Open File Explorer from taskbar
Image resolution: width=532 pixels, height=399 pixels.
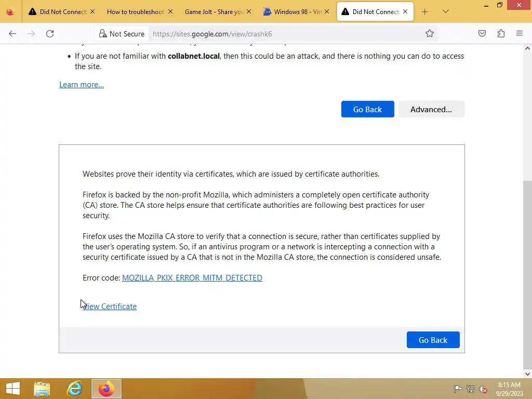click(x=42, y=389)
